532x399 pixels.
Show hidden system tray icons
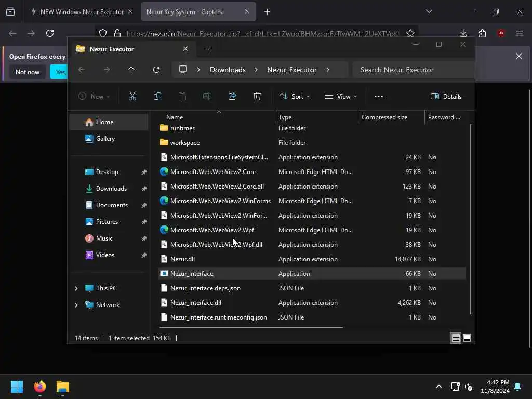pos(438,387)
